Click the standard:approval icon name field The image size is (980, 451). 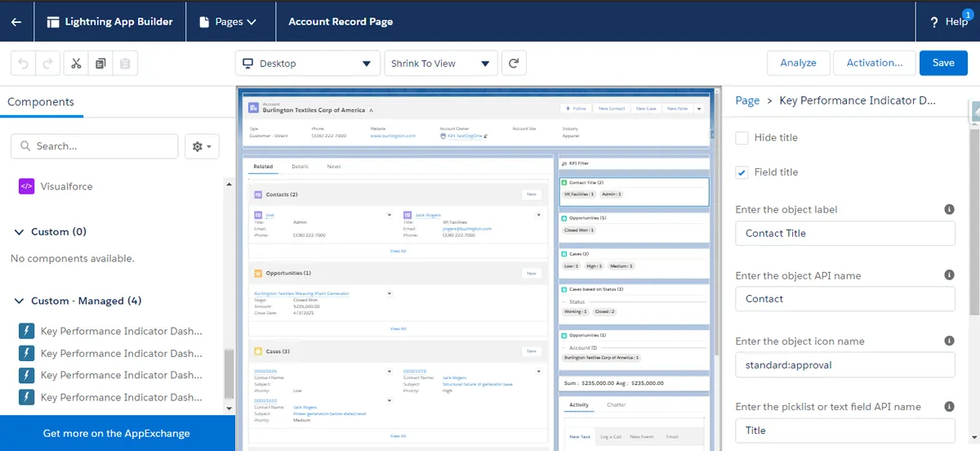845,364
